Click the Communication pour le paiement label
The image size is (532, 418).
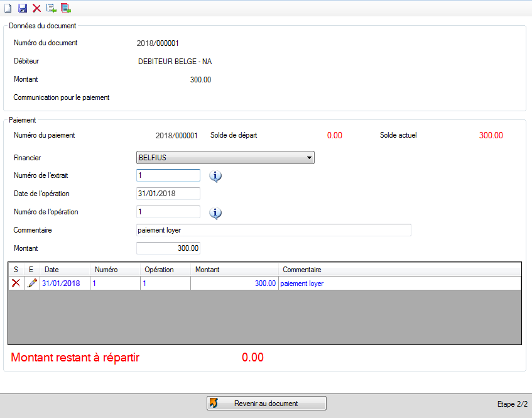point(62,97)
